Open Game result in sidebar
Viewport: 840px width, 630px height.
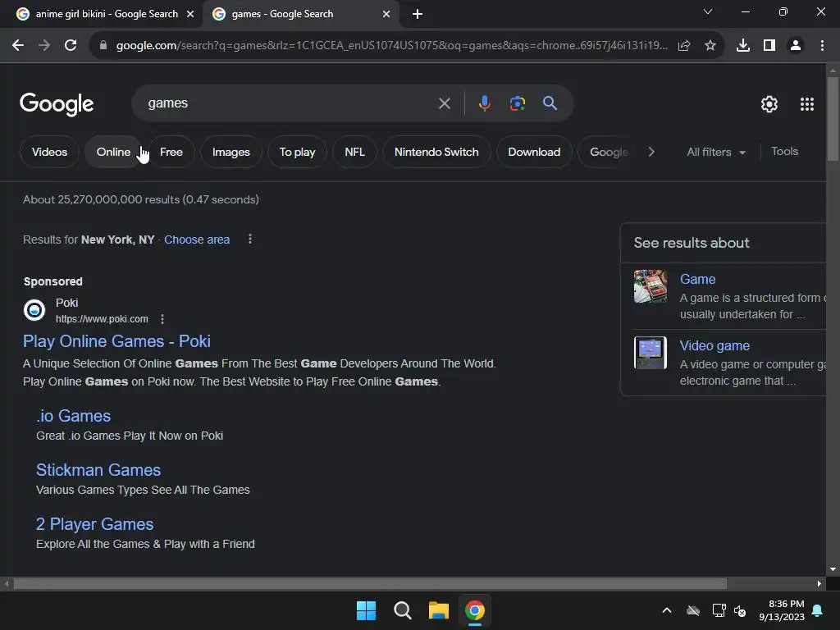click(697, 279)
